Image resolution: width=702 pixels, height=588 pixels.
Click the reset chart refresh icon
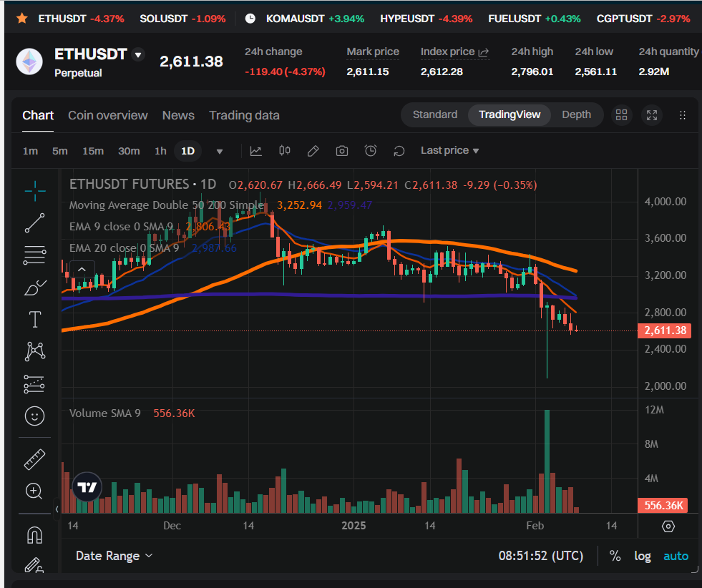(x=399, y=151)
